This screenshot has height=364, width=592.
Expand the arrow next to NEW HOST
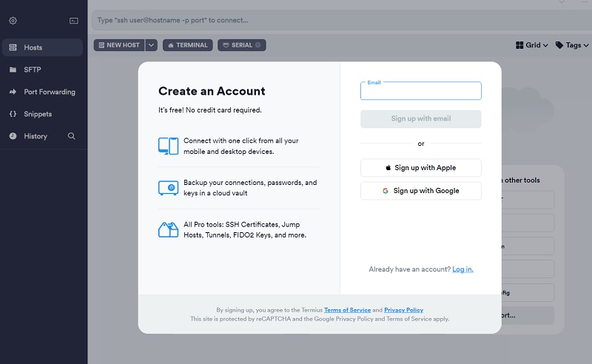click(151, 45)
